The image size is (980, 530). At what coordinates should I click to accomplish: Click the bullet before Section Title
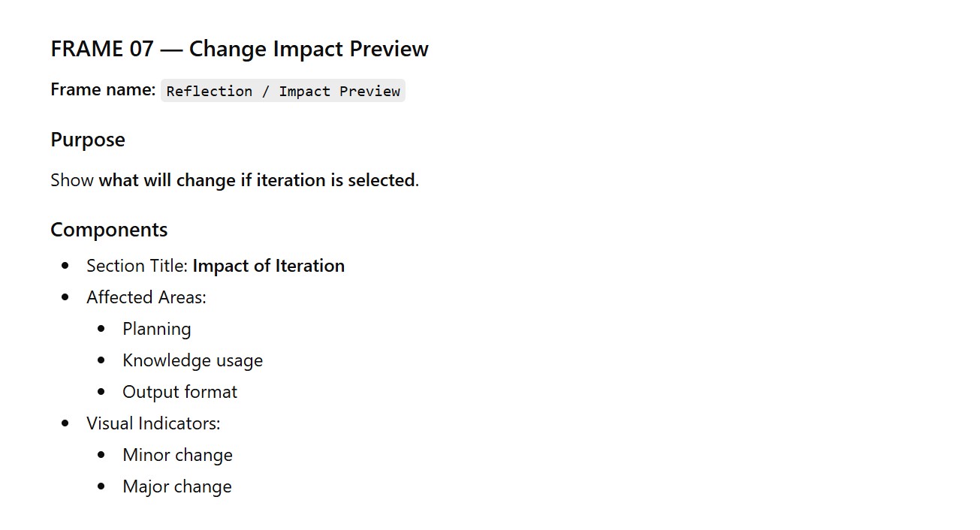pos(66,266)
